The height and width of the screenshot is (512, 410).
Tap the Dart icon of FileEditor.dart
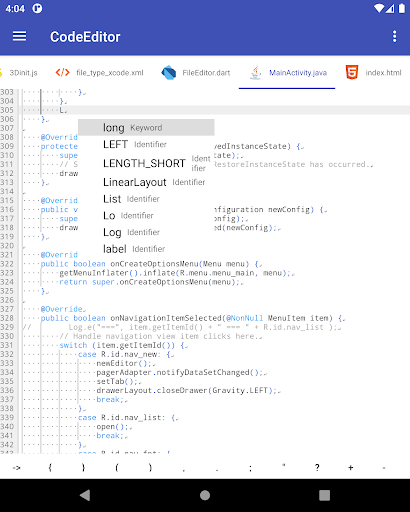169,72
